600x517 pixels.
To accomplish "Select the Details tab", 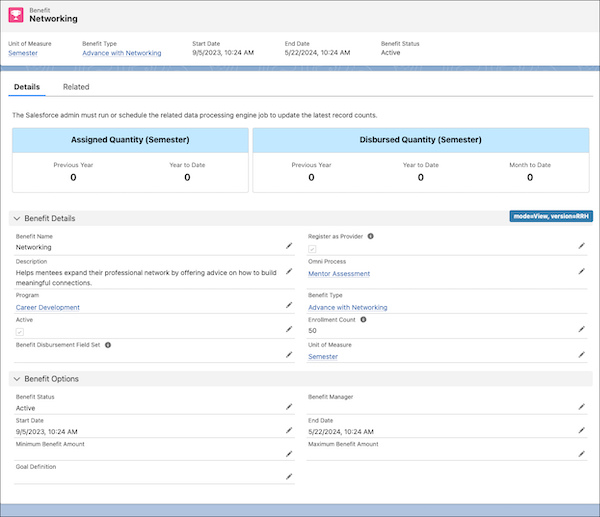I will pyautogui.click(x=27, y=87).
